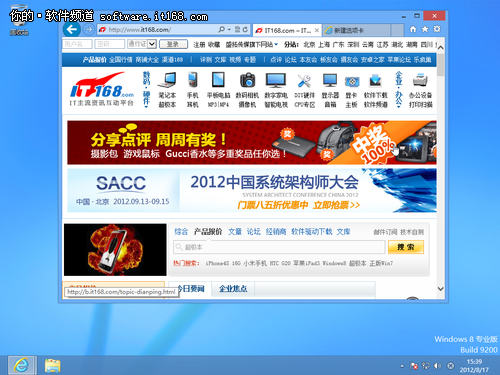Refresh the page with the reload icon
Viewport: 500px width, 375px height.
(x=245, y=30)
